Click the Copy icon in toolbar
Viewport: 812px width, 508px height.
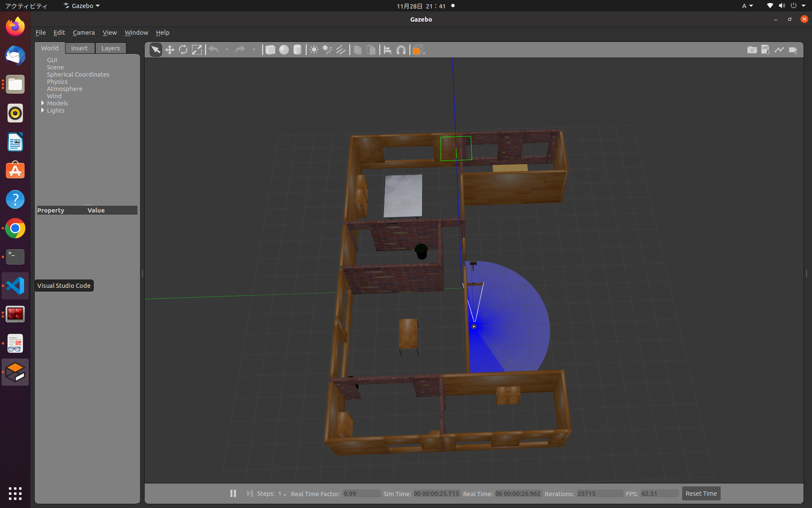(x=357, y=50)
